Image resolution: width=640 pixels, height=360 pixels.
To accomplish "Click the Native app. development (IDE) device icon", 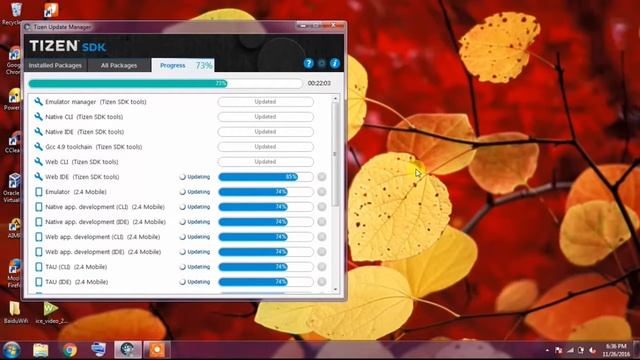I will point(39,222).
